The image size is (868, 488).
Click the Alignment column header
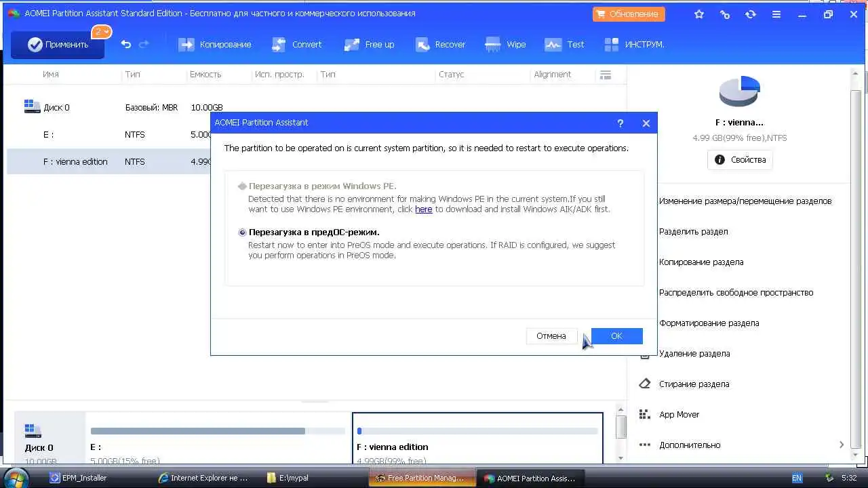coord(552,75)
